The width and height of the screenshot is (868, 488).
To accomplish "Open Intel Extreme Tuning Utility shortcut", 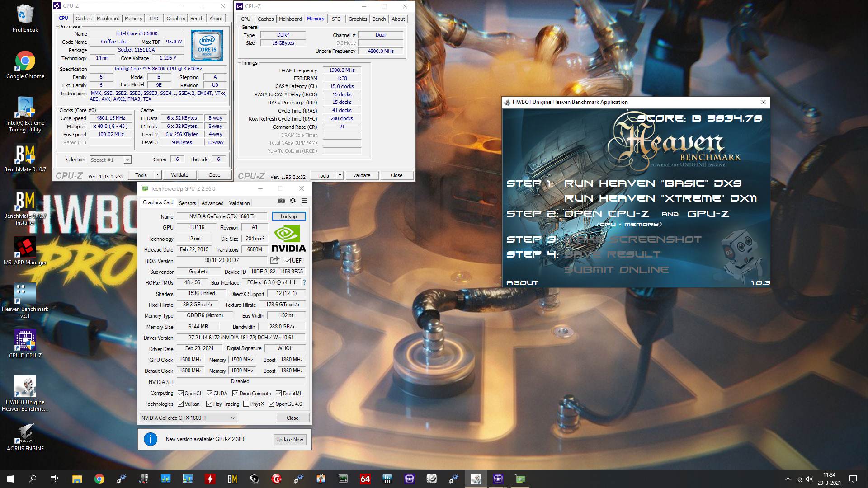I will click(x=25, y=114).
